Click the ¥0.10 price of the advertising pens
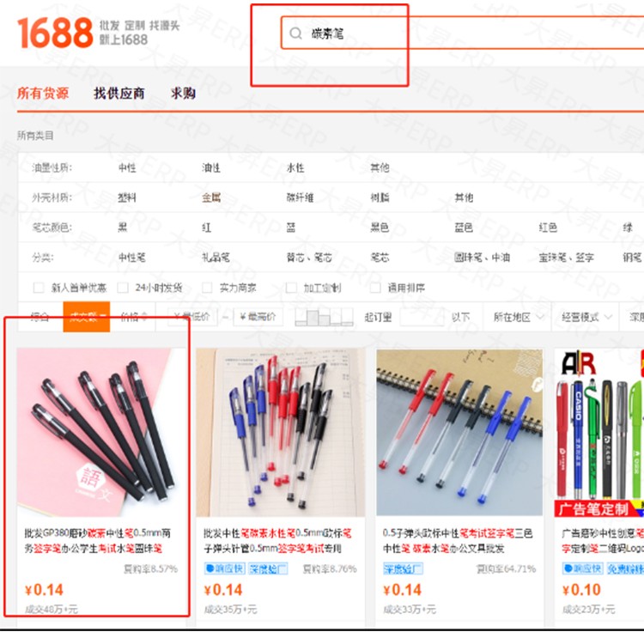 581,590
